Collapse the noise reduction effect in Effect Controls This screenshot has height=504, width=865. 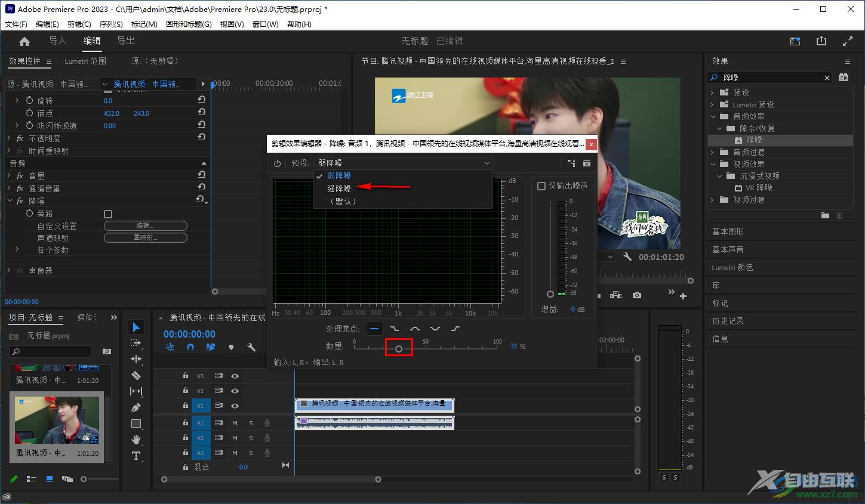[x=9, y=201]
